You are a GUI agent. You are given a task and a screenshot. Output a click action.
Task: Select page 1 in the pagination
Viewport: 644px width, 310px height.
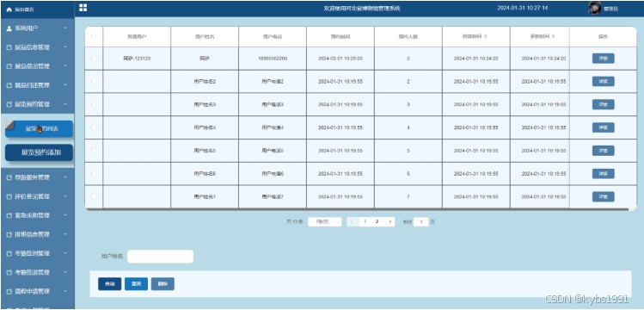point(365,221)
